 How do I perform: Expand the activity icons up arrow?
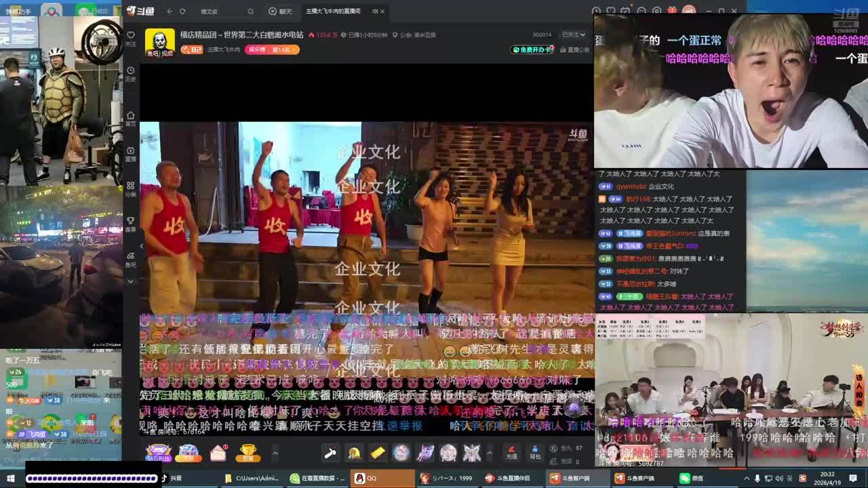(275, 453)
